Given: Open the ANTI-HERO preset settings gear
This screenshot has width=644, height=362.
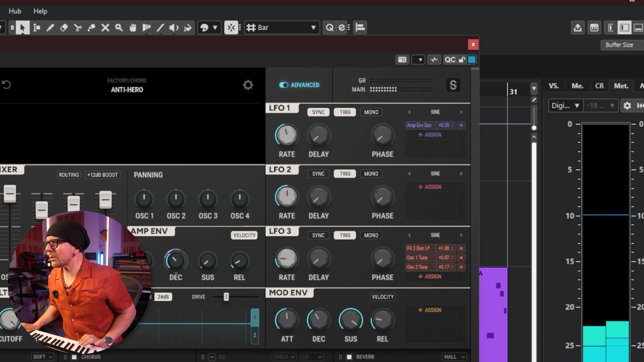Looking at the screenshot, I should point(248,85).
